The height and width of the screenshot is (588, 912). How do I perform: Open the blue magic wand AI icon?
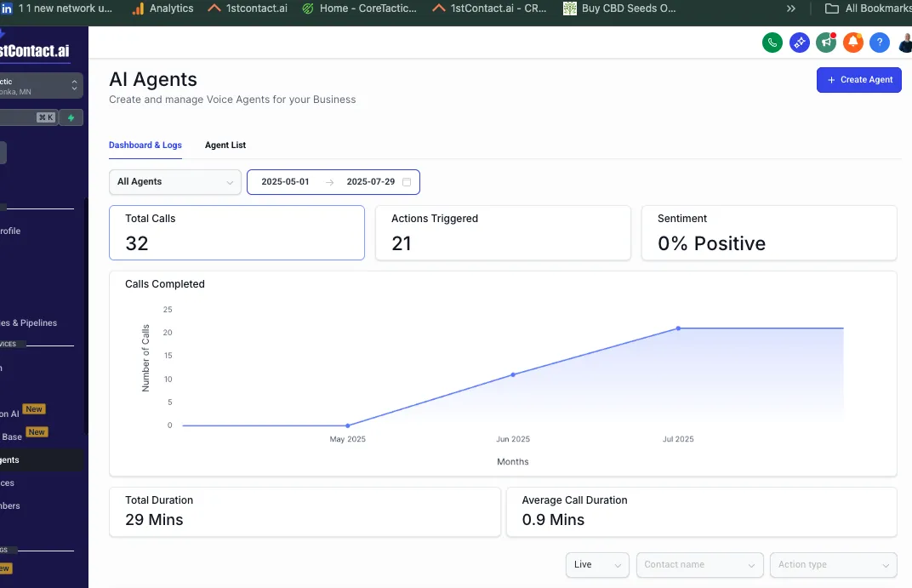pyautogui.click(x=800, y=43)
